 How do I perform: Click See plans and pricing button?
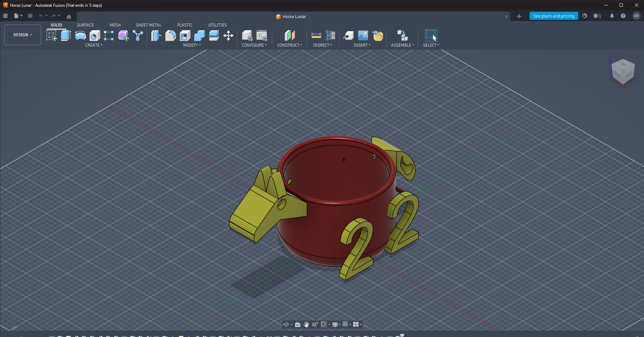[554, 16]
